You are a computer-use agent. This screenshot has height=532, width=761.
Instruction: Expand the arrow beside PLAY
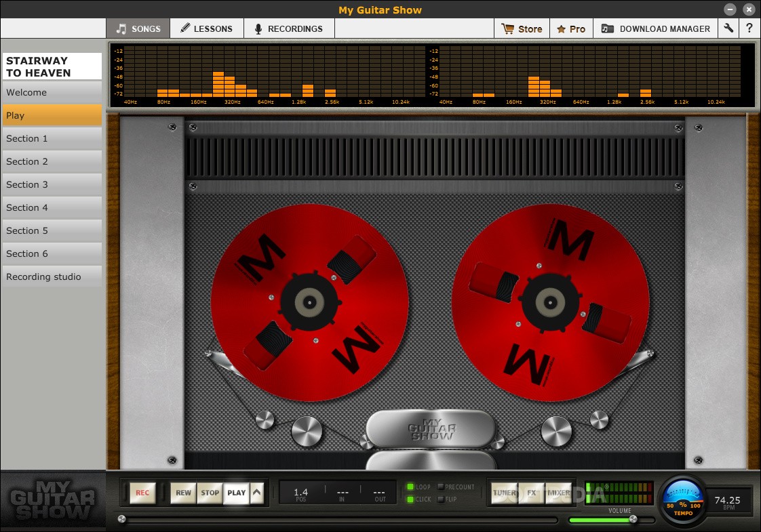pos(257,493)
